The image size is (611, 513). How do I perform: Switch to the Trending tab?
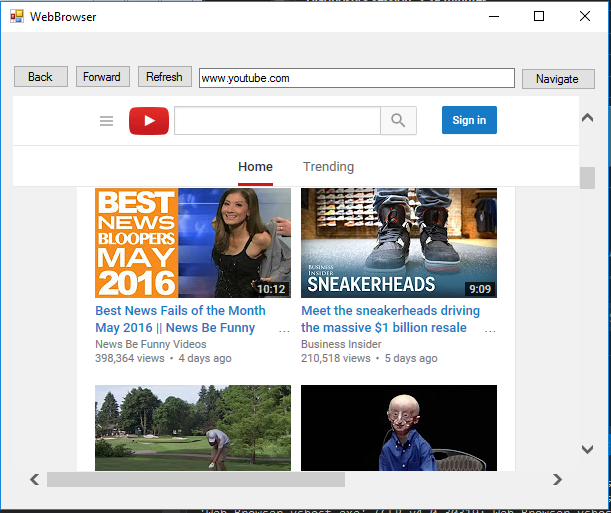coord(328,167)
